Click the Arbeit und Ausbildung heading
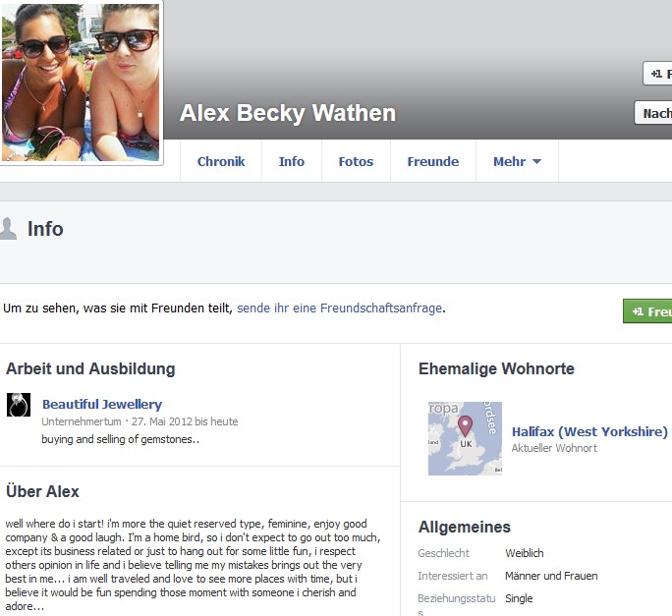 click(90, 369)
